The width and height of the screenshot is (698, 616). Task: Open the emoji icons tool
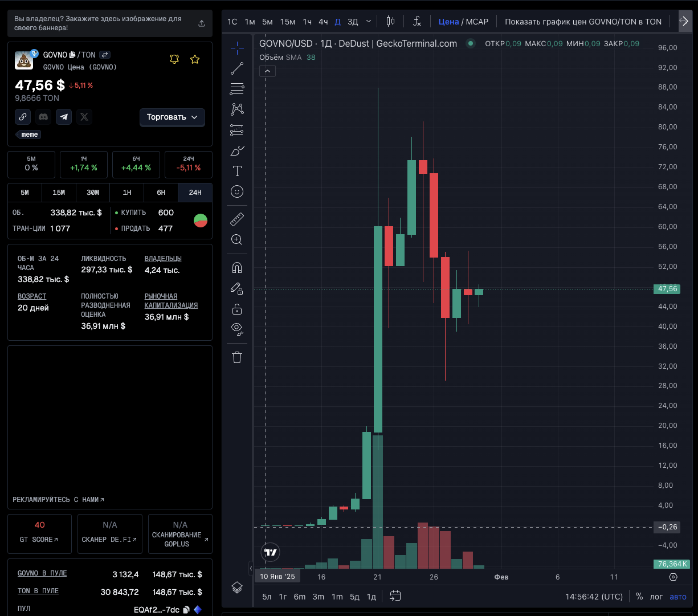237,191
